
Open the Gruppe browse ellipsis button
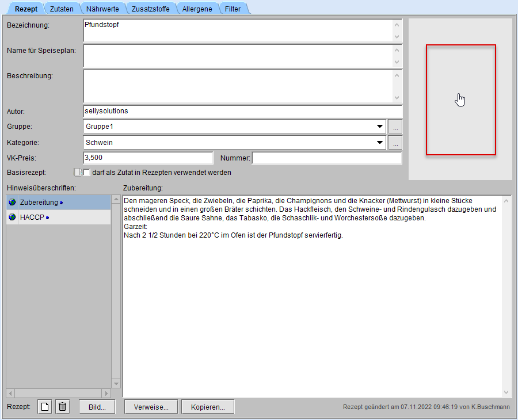coord(395,127)
